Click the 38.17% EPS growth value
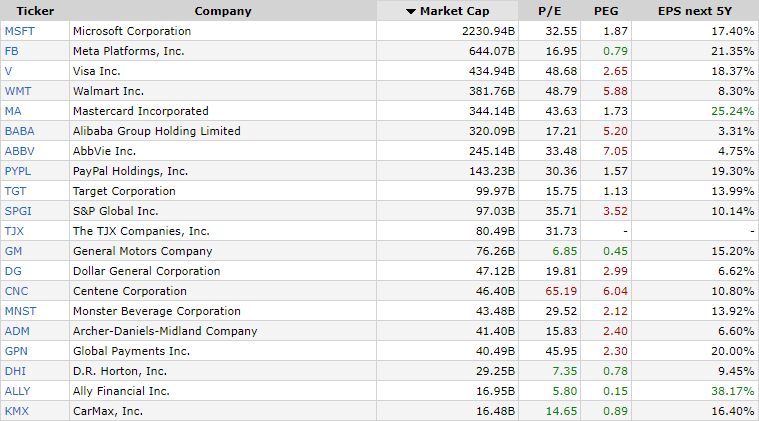This screenshot has width=759, height=421. [x=732, y=391]
